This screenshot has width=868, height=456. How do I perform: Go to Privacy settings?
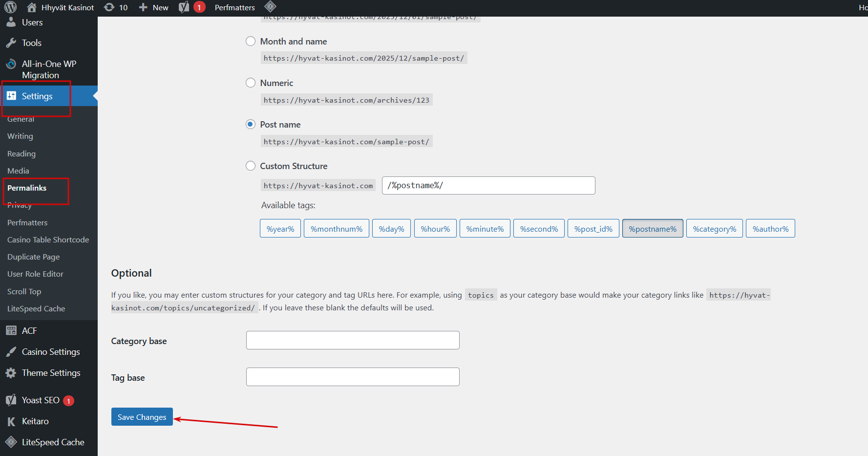(x=20, y=205)
